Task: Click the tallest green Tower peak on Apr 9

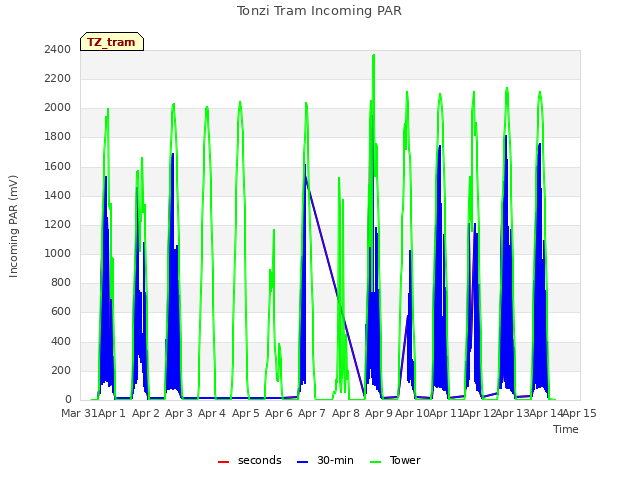Action: [x=373, y=56]
